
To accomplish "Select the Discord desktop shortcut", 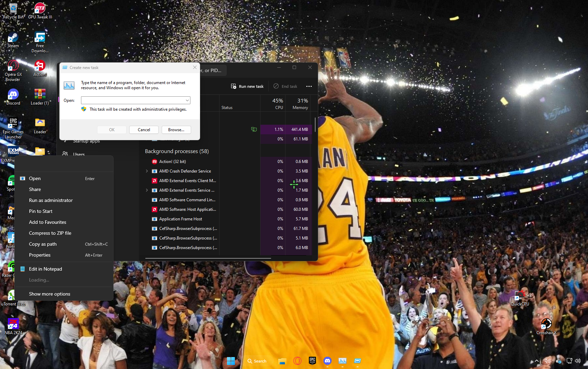I will pyautogui.click(x=13, y=97).
